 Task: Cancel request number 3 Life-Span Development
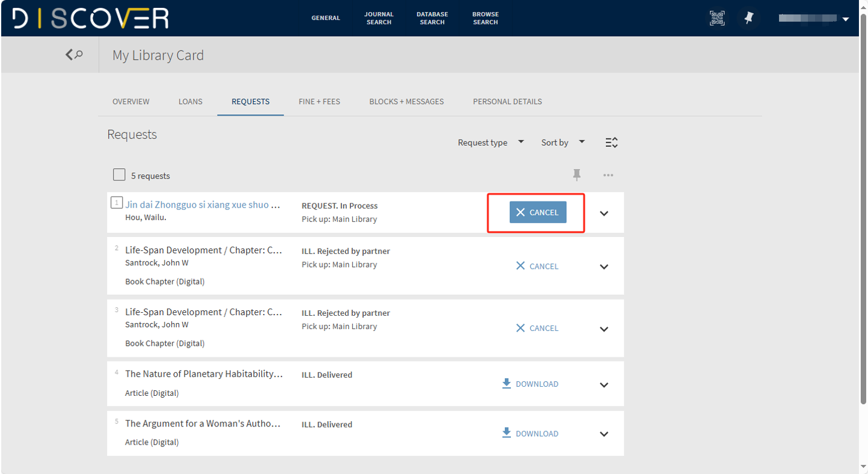pos(537,328)
